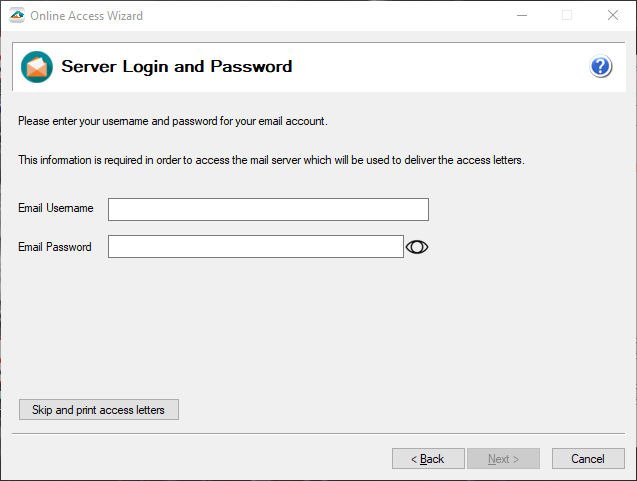
Task: Click the app icon in the title bar
Action: click(16, 15)
